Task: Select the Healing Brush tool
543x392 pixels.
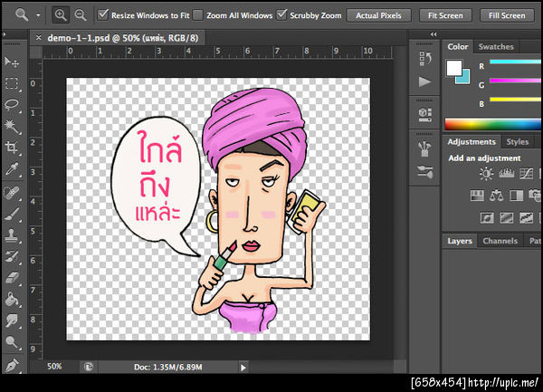Action: click(x=12, y=193)
